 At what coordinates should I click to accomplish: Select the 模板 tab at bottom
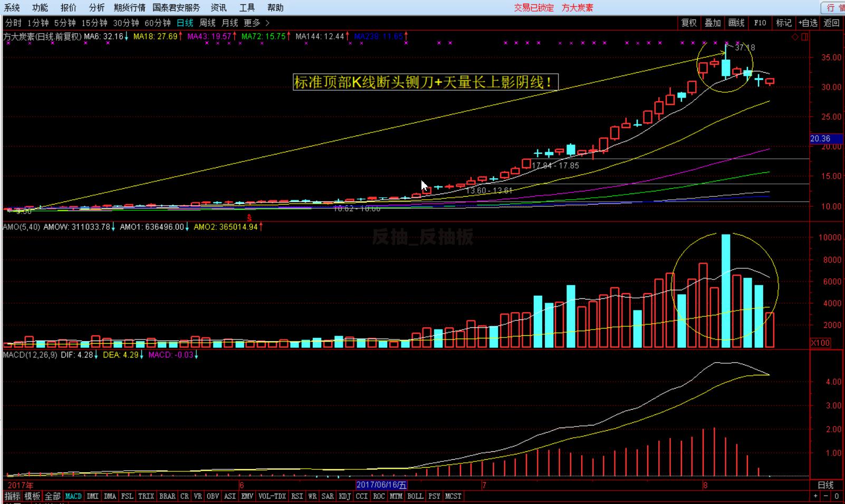(x=32, y=496)
